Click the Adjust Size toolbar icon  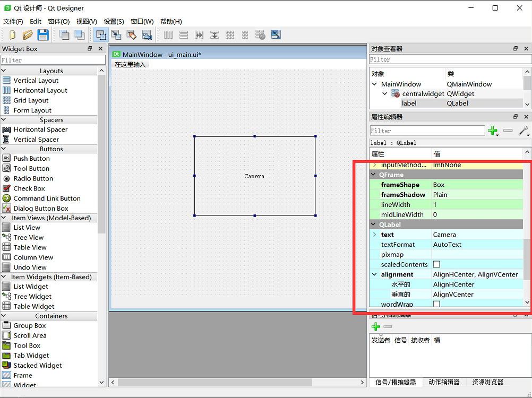pos(276,34)
